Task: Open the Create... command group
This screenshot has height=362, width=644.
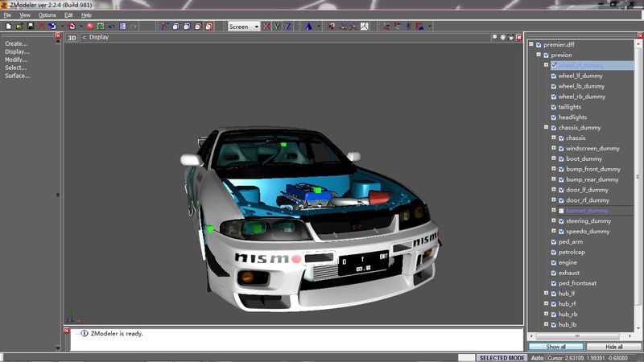Action: click(x=16, y=43)
